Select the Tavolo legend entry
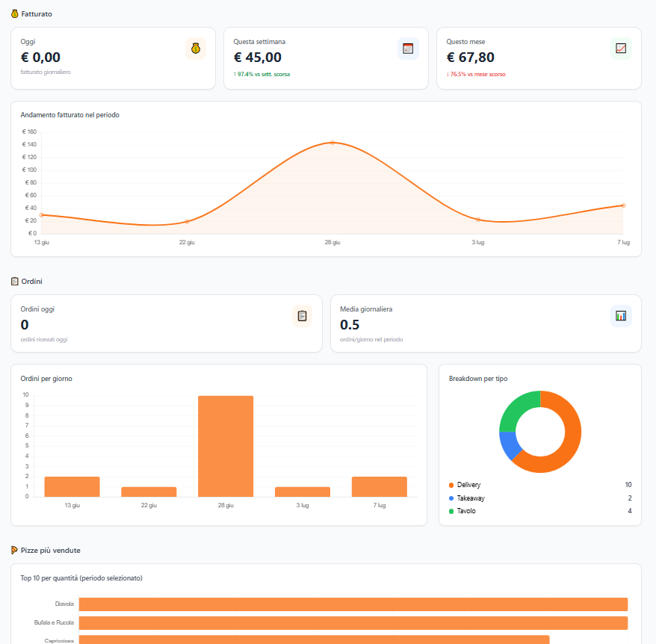 coord(539,511)
